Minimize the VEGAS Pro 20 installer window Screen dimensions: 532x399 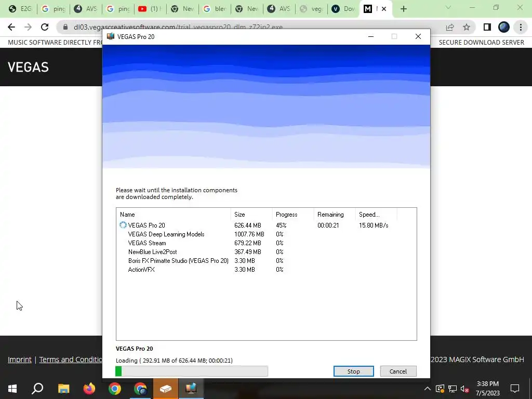pyautogui.click(x=371, y=36)
